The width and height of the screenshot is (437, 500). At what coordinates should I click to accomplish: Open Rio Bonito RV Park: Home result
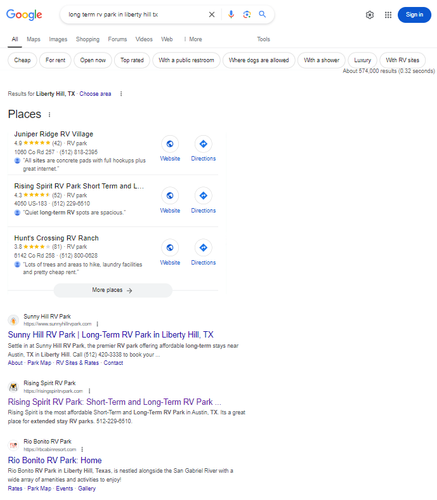[x=55, y=460]
